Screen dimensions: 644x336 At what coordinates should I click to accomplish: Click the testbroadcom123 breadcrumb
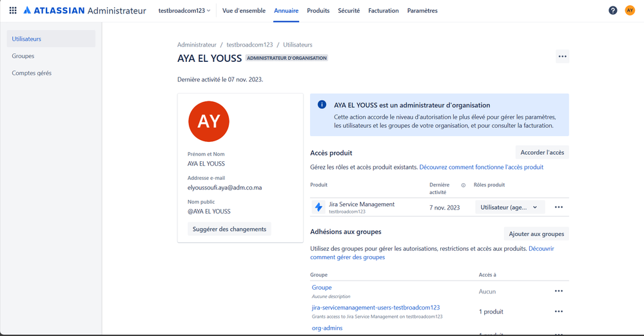[249, 44]
